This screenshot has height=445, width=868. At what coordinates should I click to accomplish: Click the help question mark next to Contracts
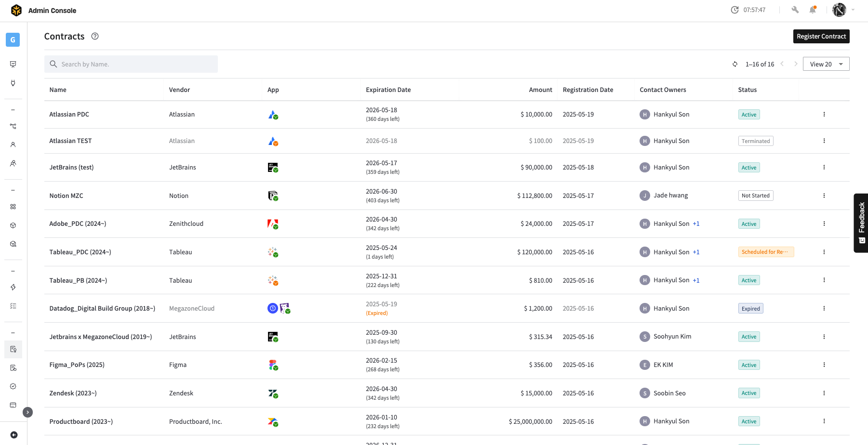tap(95, 36)
